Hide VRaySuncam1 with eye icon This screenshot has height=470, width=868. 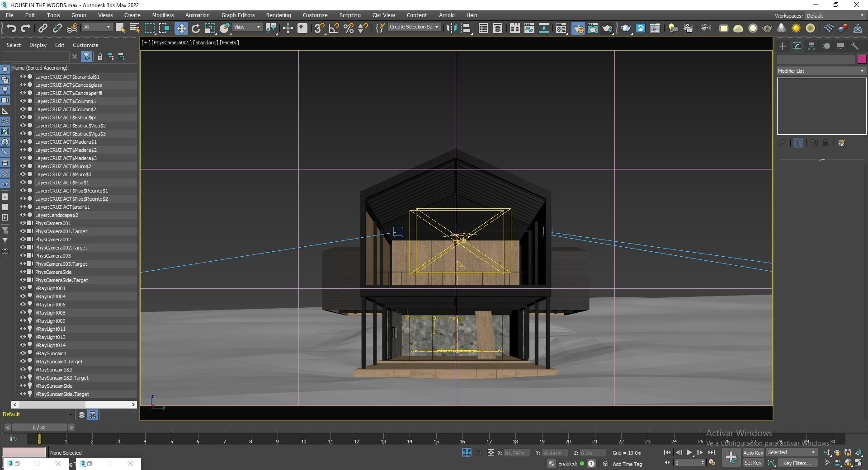click(23, 353)
